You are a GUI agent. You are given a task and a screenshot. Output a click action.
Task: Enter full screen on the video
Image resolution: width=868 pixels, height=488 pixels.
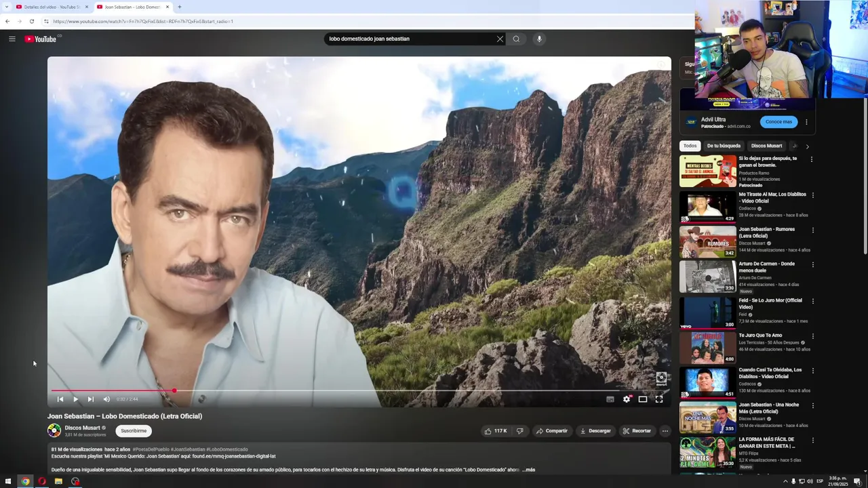click(x=659, y=399)
